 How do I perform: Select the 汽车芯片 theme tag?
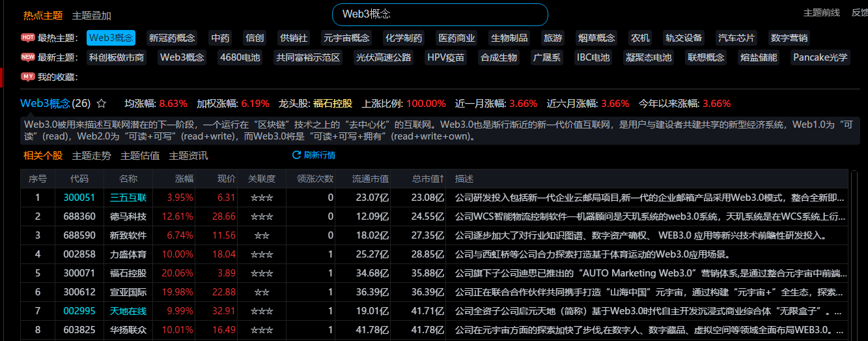click(x=736, y=38)
